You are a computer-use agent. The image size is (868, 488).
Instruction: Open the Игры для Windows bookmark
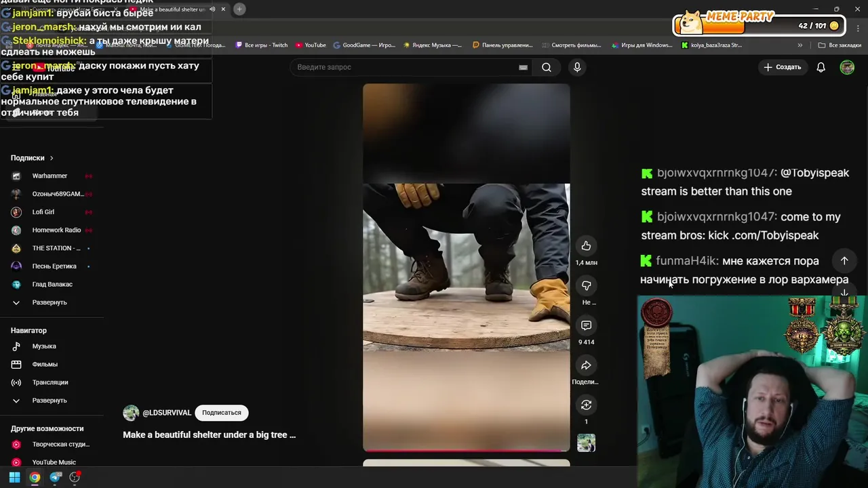[x=642, y=45]
